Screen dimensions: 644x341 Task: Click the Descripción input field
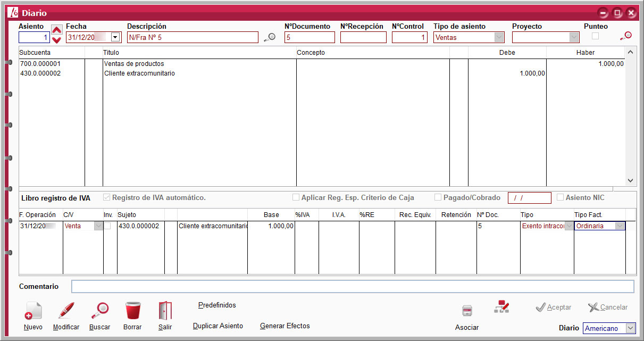click(193, 37)
